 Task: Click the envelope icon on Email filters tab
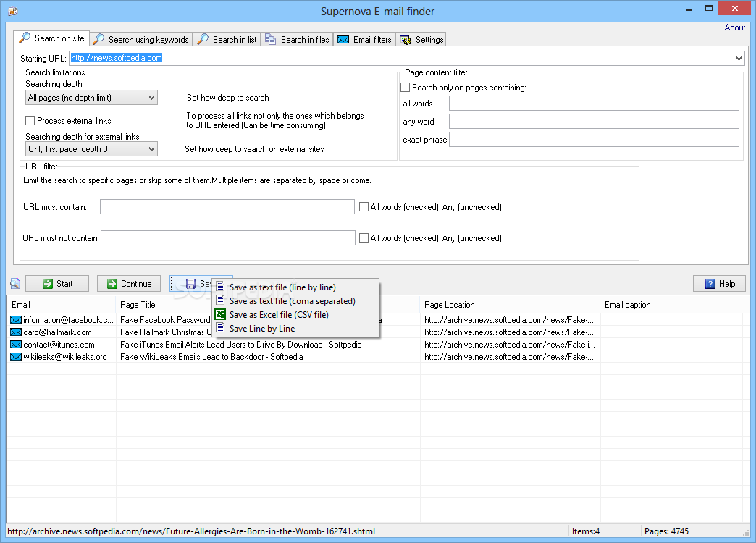click(x=343, y=40)
